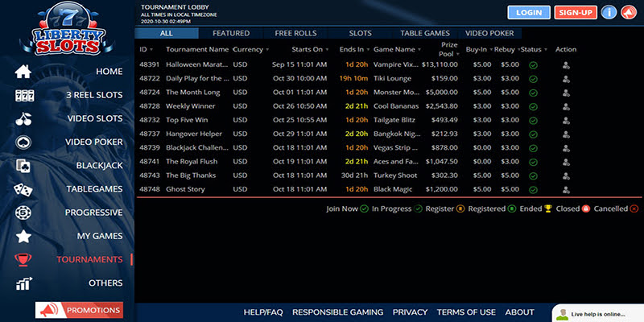Click the green status check for The Royal Flush
This screenshot has height=322, width=644.
pos(533,163)
